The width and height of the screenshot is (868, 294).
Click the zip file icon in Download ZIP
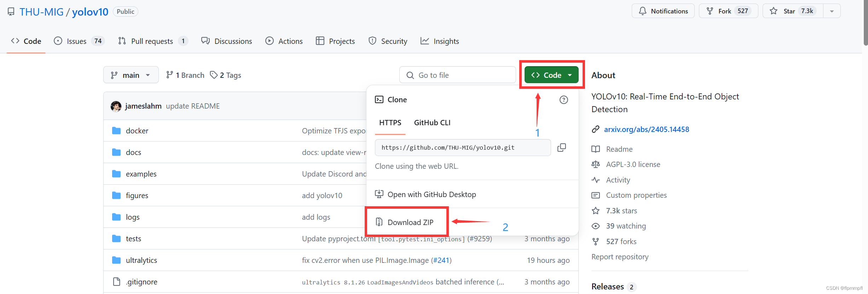coord(379,222)
